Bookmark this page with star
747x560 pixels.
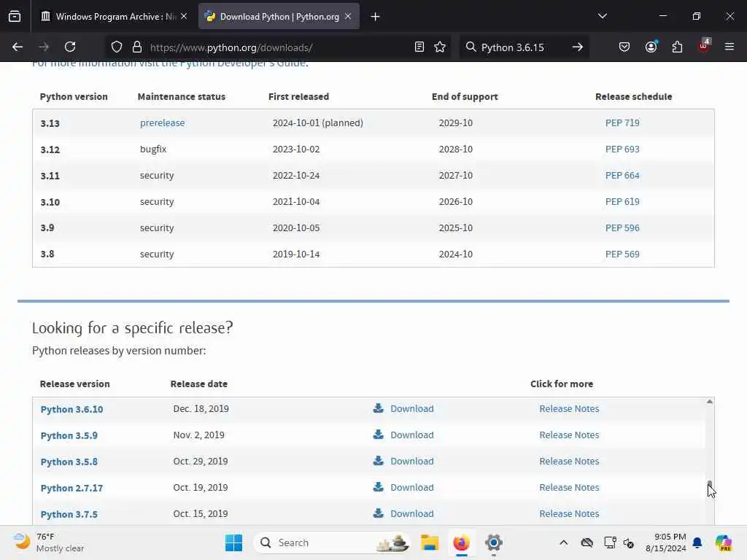click(x=440, y=47)
